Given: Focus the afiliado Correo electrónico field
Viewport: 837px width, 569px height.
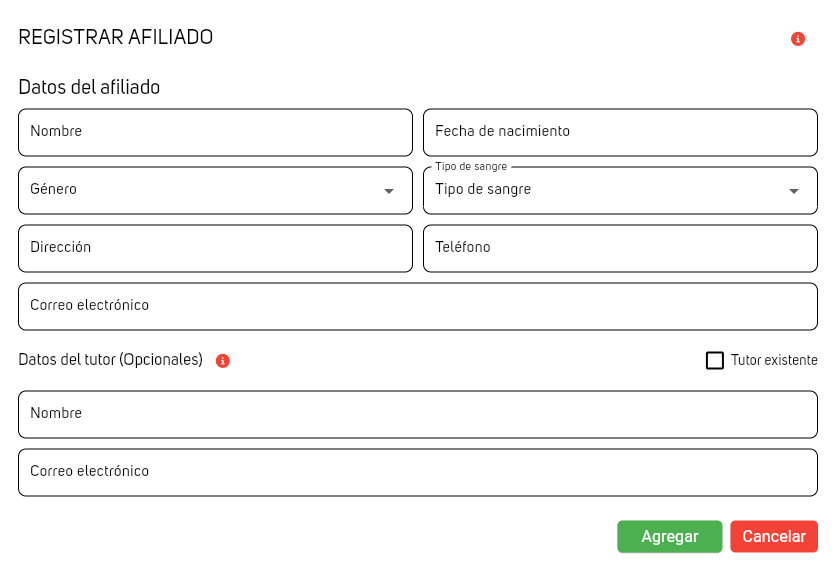Looking at the screenshot, I should [x=418, y=306].
